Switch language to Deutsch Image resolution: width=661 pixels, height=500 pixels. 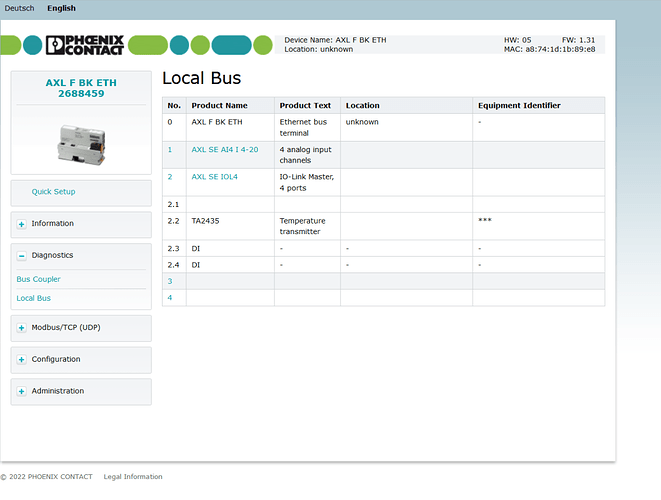click(x=19, y=8)
